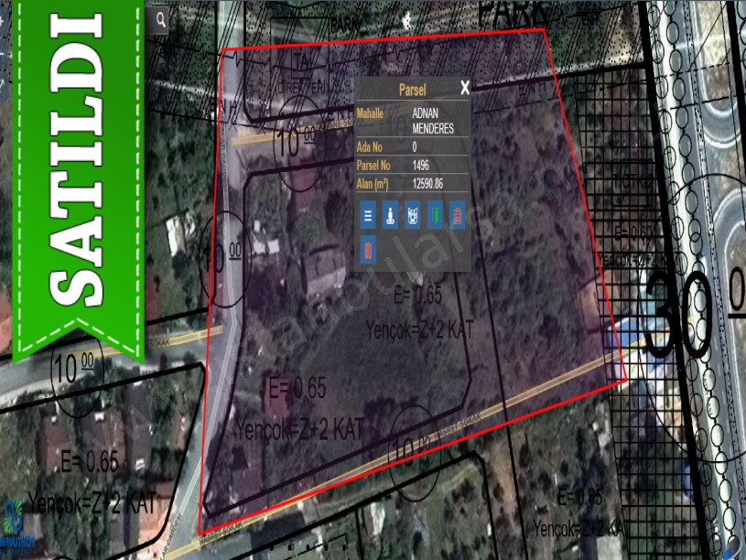
Task: Click the Ada No value 0
Action: click(415, 147)
